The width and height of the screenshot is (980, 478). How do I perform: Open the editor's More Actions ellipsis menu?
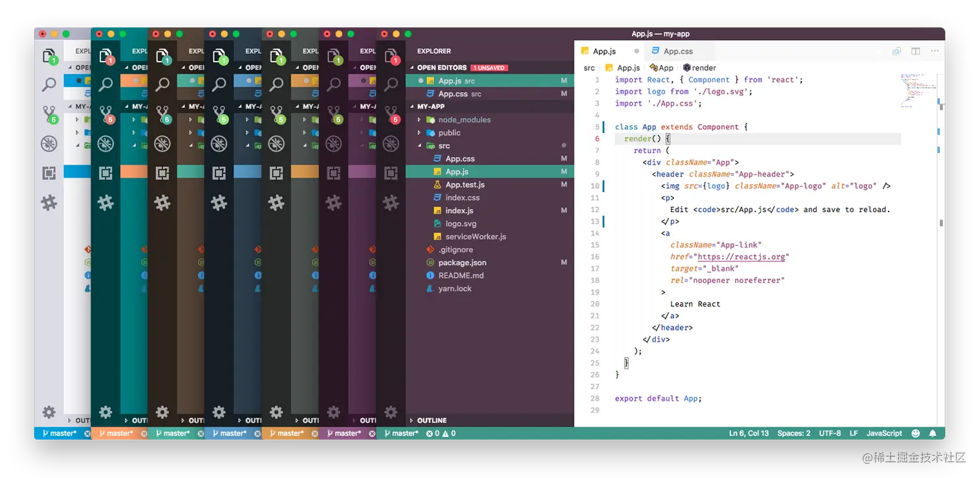click(x=934, y=51)
